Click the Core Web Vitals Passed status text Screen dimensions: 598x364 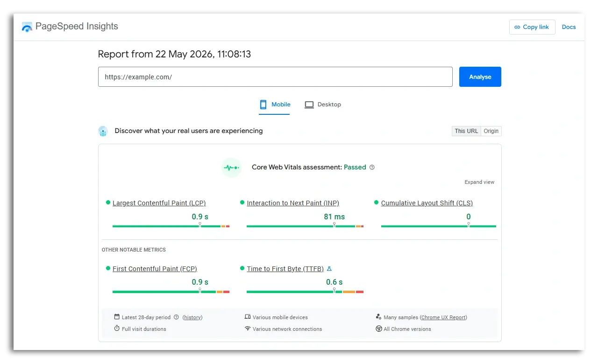coord(355,168)
